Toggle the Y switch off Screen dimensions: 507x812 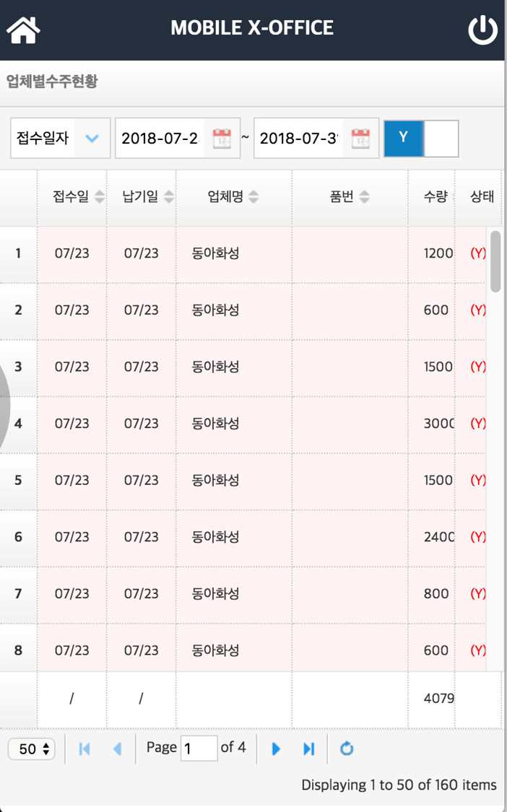421,139
